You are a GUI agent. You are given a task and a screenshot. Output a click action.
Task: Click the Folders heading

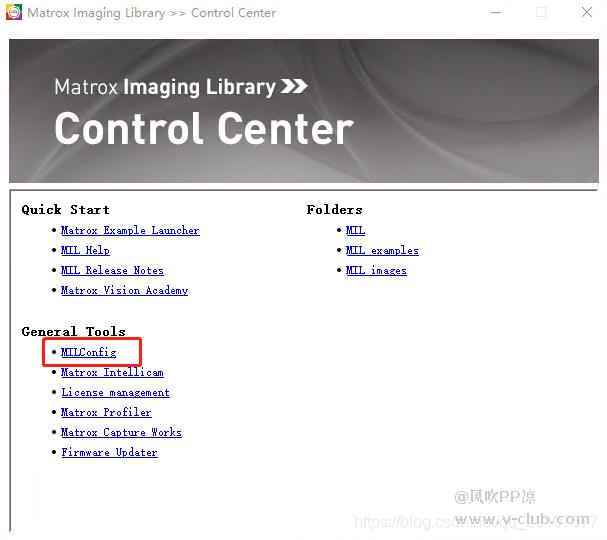(334, 210)
